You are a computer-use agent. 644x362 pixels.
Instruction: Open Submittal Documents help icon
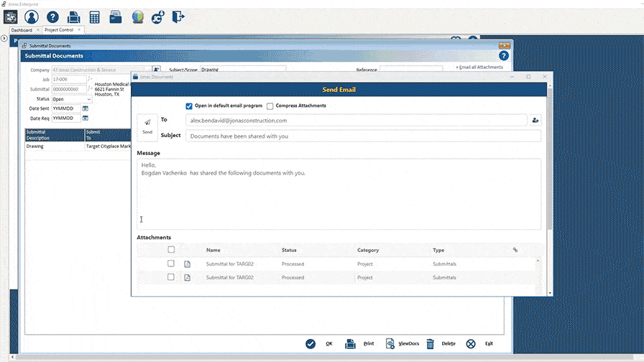(x=504, y=56)
